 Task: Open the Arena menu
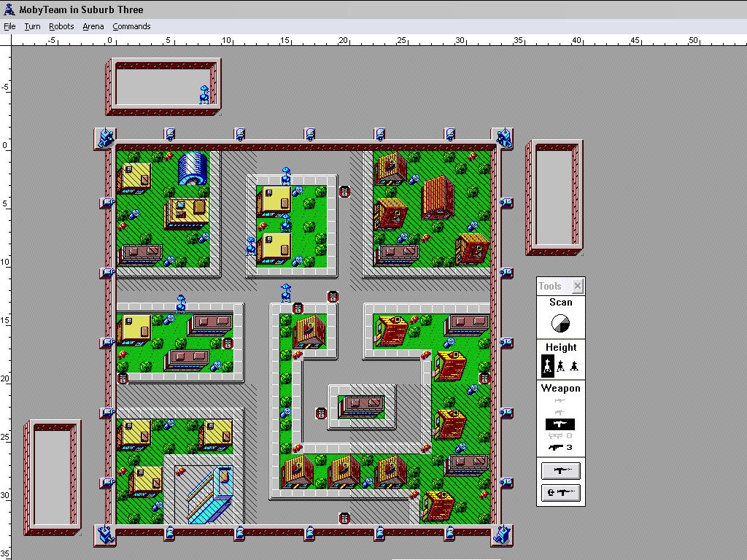click(93, 26)
